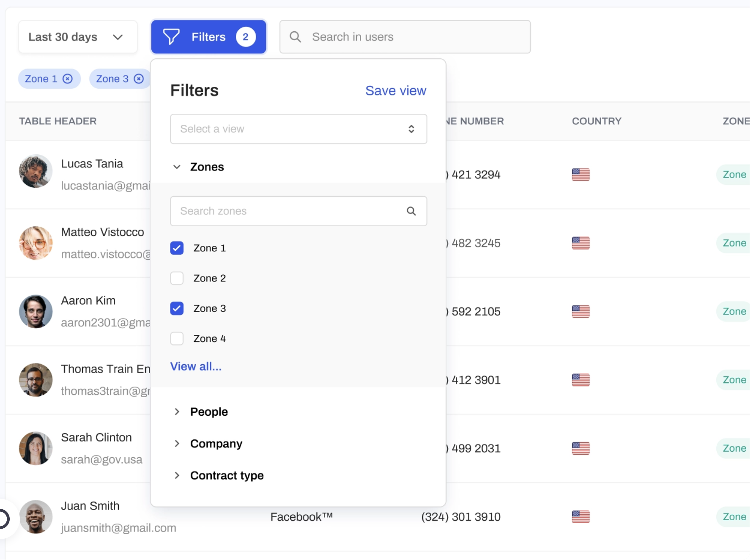This screenshot has height=560, width=756.
Task: Uncheck the Zone 1 checkbox
Action: coord(177,248)
